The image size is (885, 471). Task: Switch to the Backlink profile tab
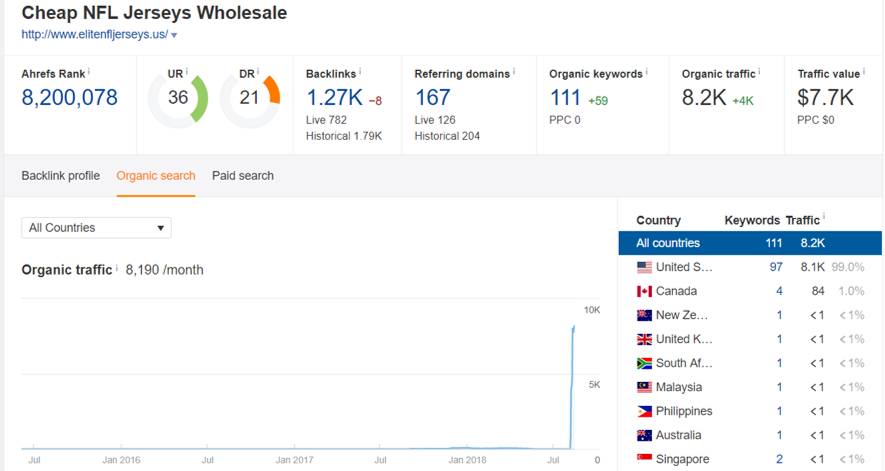(x=60, y=176)
